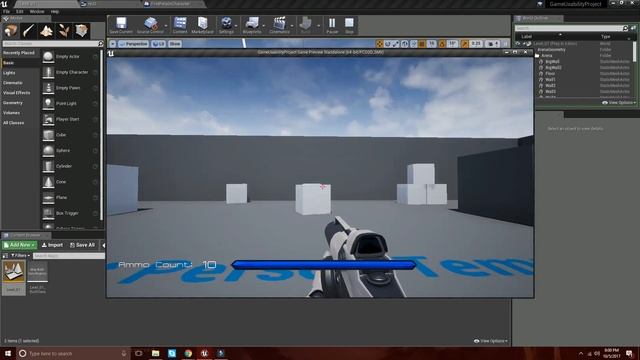Toggle world/local coordinate space icon
The height and width of the screenshot is (360, 640).
pos(404,44)
